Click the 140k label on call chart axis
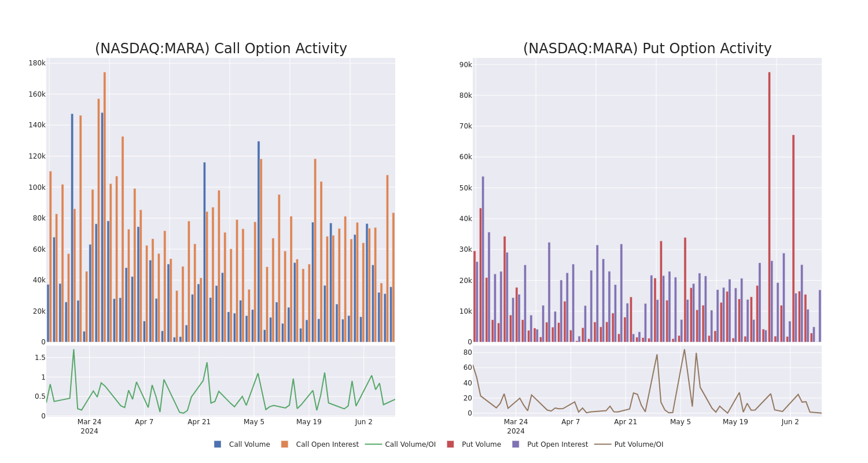 pos(37,125)
